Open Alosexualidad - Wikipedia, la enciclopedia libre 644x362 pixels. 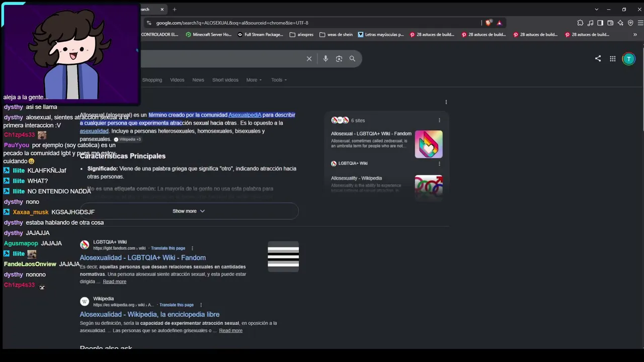[149, 315]
